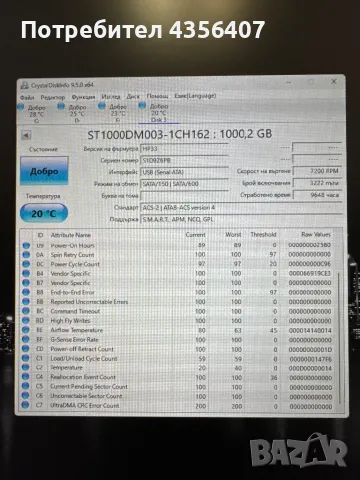Click the status dot for Command Timeout
Screen dimensions: 360x480
click(x=26, y=311)
